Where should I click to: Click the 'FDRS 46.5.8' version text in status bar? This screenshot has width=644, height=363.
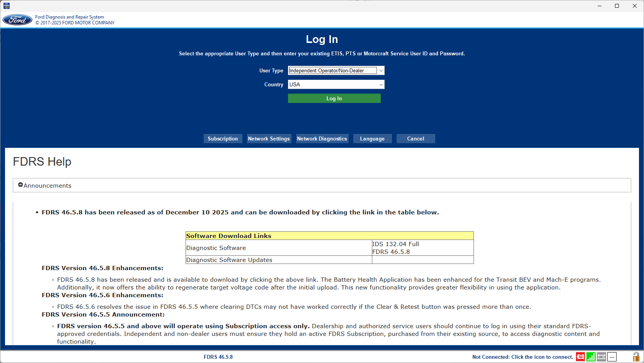[218, 357]
